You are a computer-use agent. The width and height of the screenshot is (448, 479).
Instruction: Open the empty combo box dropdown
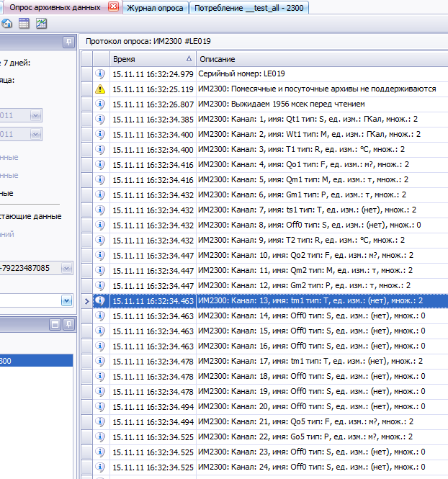(66, 300)
